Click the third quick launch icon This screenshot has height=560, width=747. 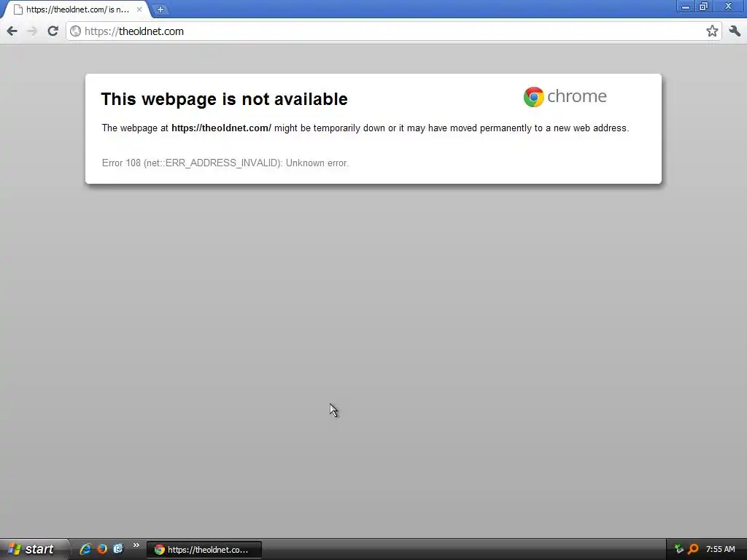(118, 549)
